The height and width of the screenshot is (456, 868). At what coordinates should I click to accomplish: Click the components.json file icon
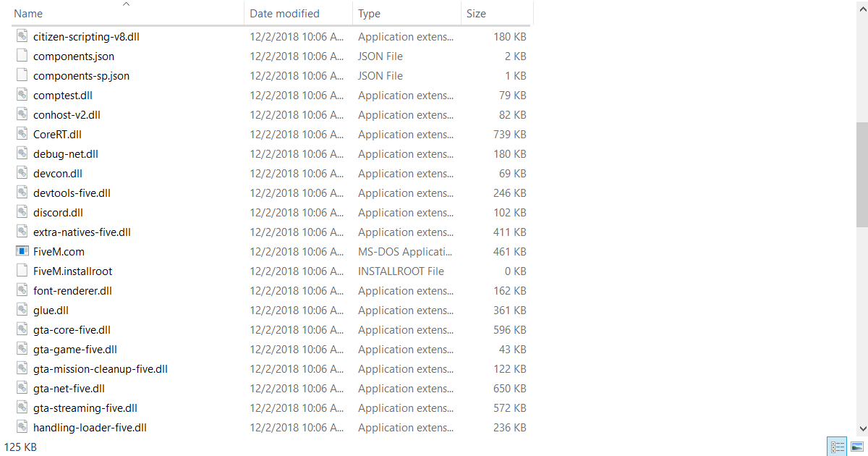point(22,56)
